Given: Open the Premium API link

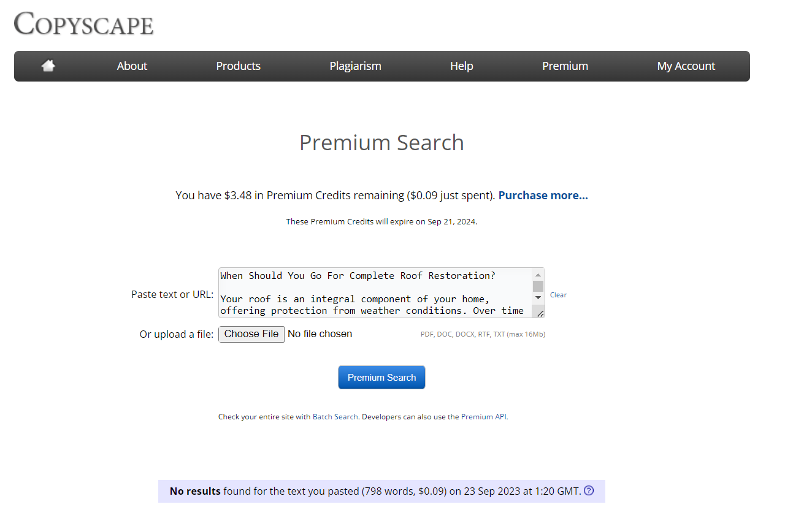Looking at the screenshot, I should (x=484, y=417).
